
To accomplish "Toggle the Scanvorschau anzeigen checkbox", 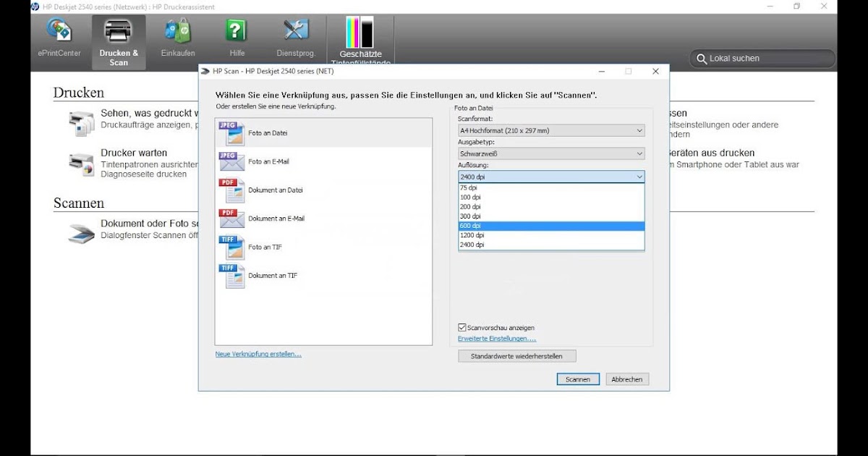I will [x=462, y=328].
